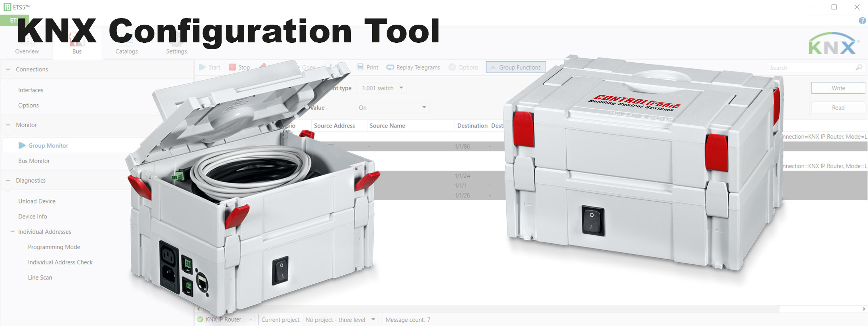868x326 pixels.
Task: Click the Group Monitor play arrow icon
Action: (22, 145)
